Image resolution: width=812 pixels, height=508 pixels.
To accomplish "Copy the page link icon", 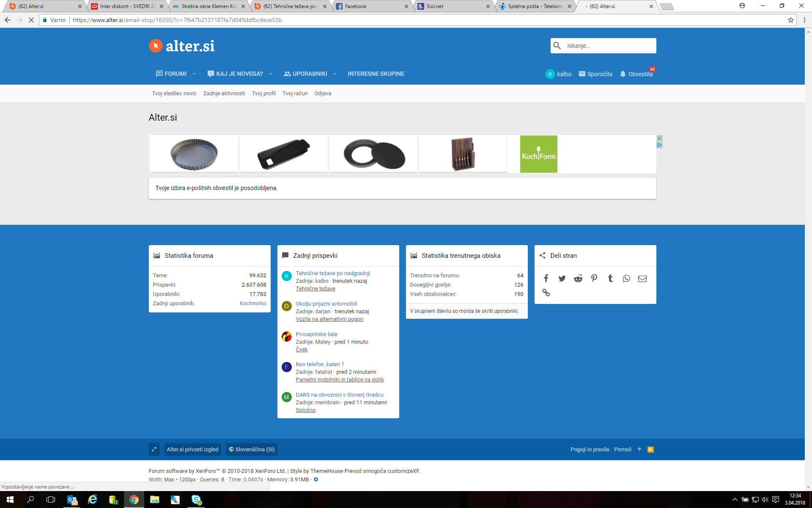I will pyautogui.click(x=546, y=293).
